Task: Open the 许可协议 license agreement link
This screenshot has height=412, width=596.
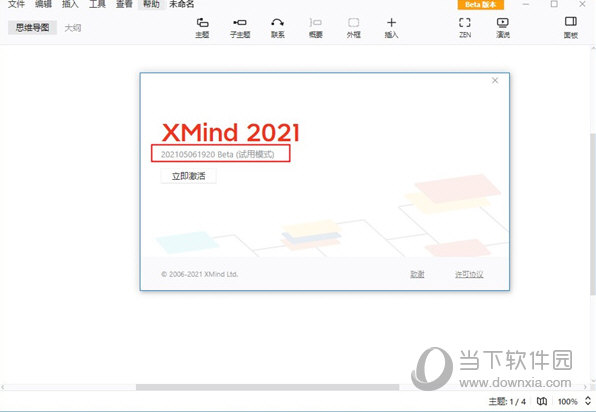Action: [x=469, y=274]
